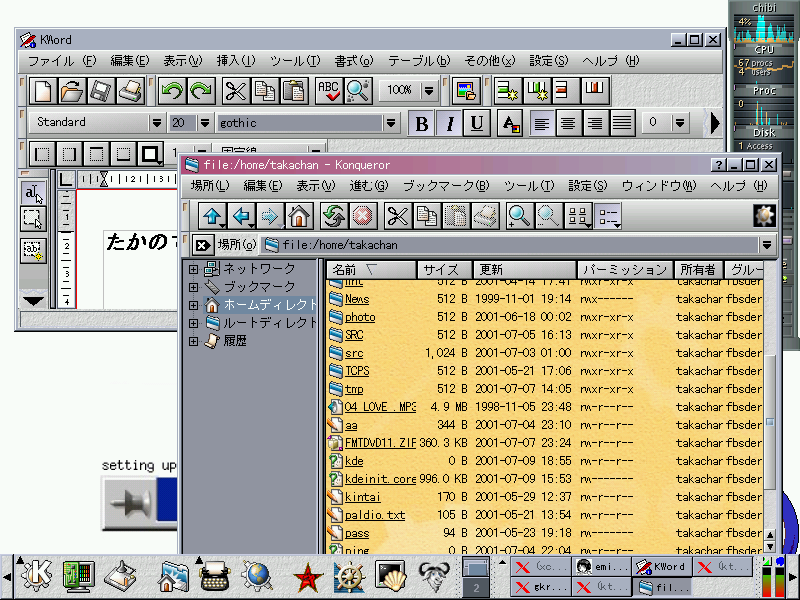800x600 pixels.
Task: Expand the ネットワーク tree node
Action: (x=193, y=268)
